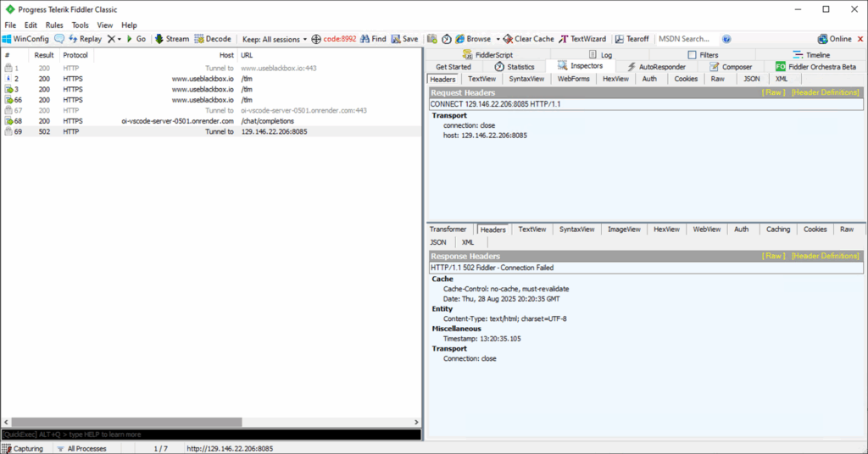The height and width of the screenshot is (454, 868).
Task: Click the comment speech-bubble icon
Action: tap(59, 39)
